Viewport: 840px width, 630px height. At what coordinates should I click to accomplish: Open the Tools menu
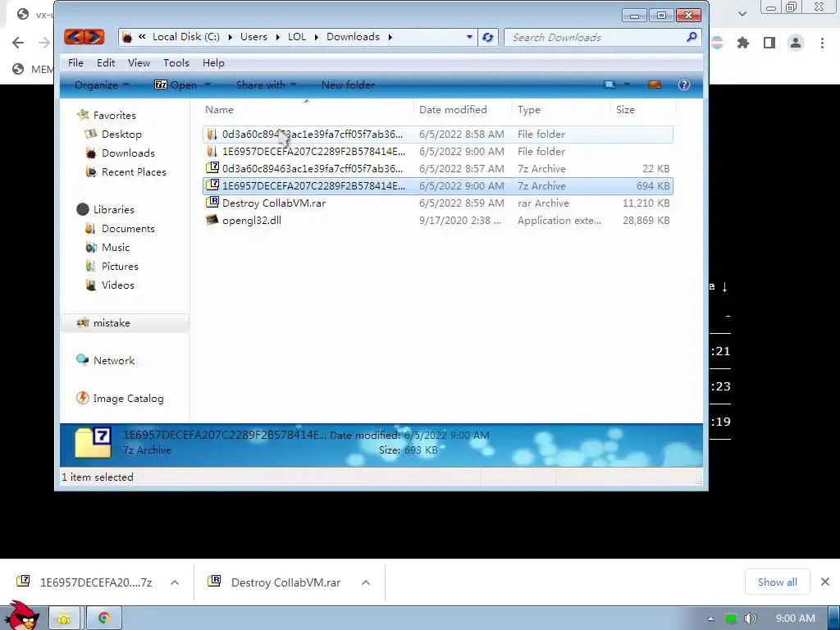pyautogui.click(x=176, y=62)
